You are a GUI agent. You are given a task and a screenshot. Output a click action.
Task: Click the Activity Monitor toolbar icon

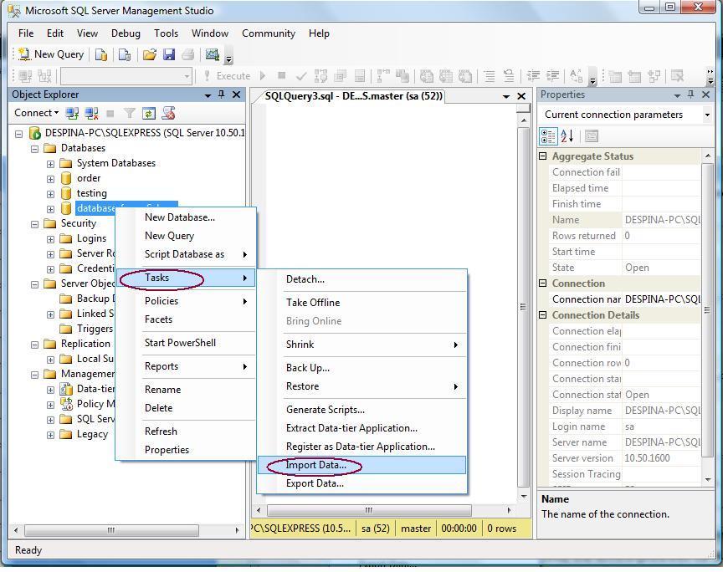pyautogui.click(x=213, y=54)
